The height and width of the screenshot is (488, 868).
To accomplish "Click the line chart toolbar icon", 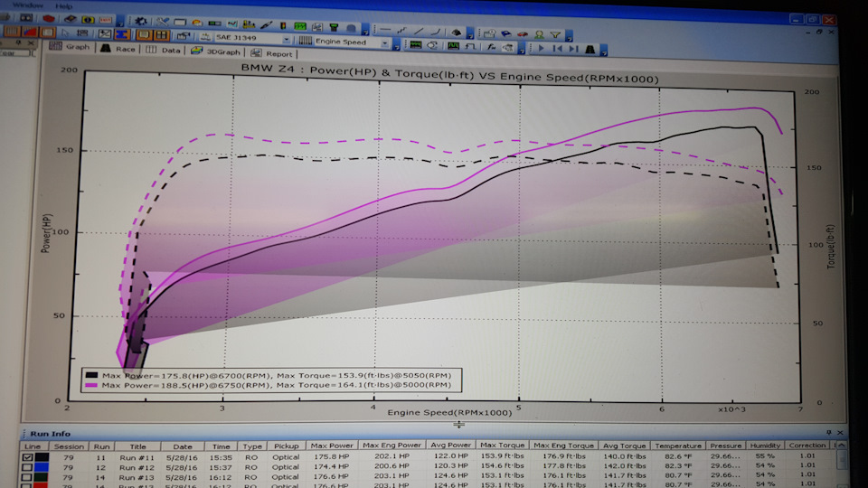I will (x=232, y=23).
